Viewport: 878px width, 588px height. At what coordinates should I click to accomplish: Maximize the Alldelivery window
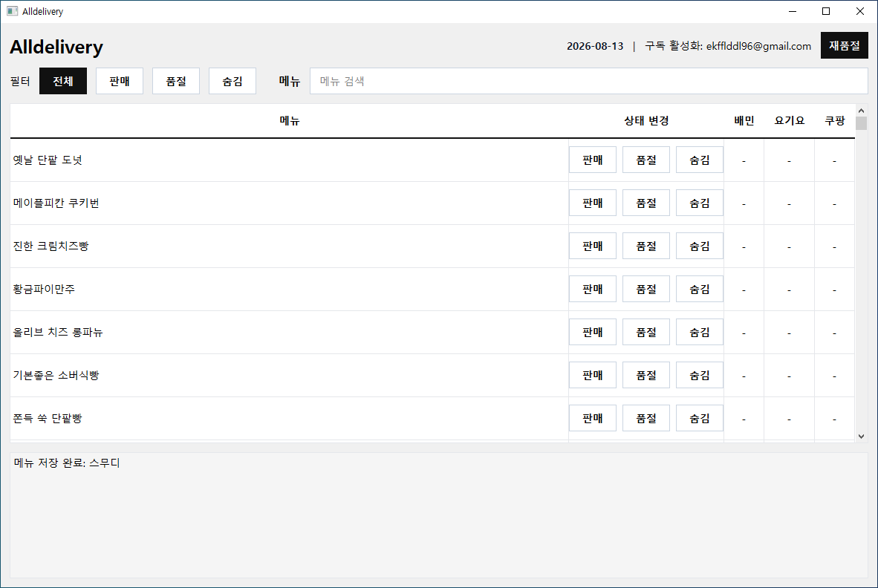coord(826,11)
